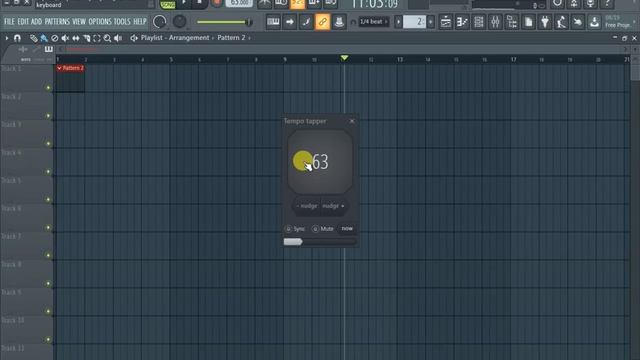Screen dimensions: 640x360
Task: Open the plugin picker plug icon
Action: (545, 22)
